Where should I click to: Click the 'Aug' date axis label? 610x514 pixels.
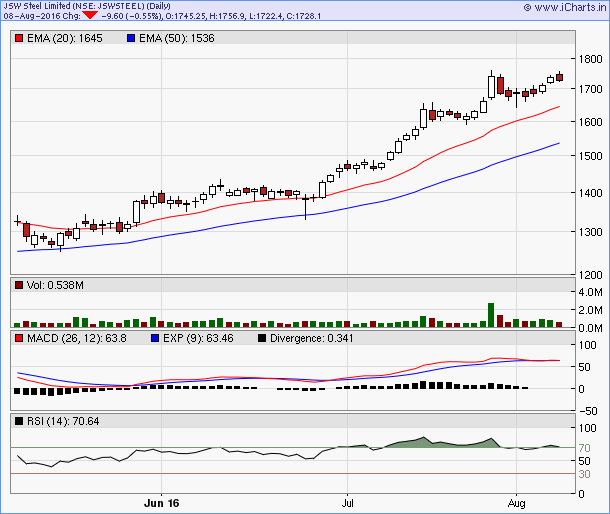(516, 503)
